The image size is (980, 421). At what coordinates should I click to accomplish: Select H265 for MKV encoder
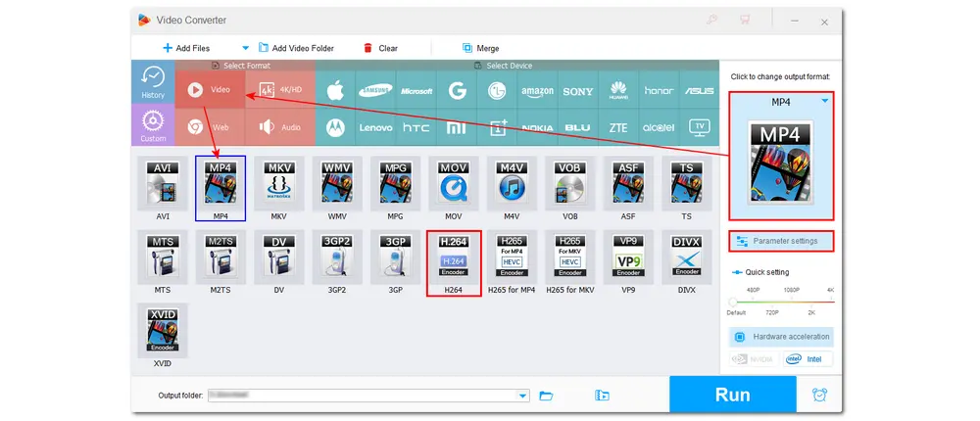(x=570, y=257)
